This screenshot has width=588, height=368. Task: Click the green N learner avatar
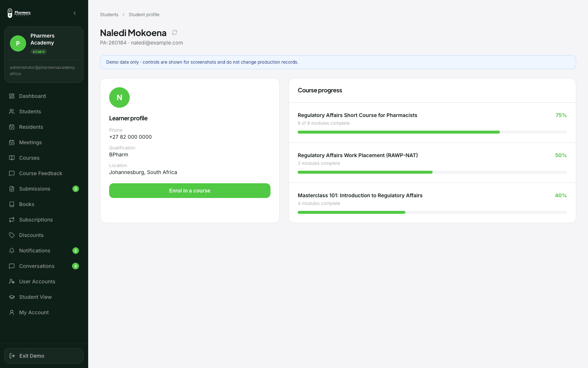pos(119,98)
